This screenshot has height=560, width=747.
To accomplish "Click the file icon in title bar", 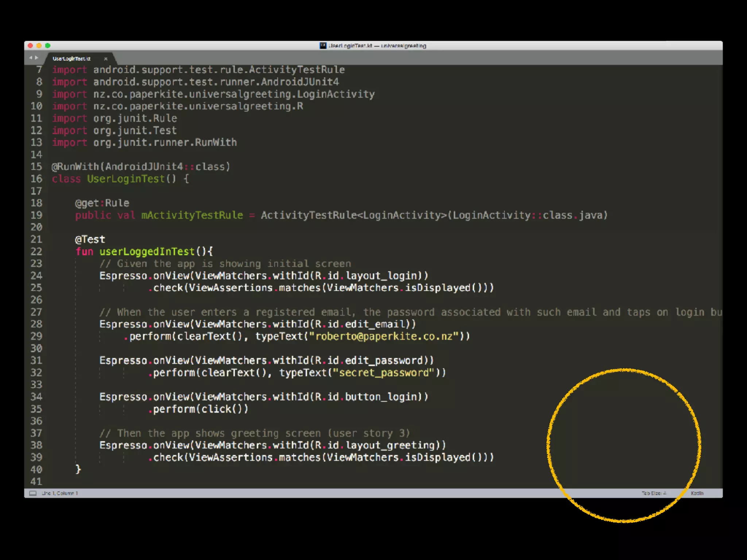I will tap(323, 46).
